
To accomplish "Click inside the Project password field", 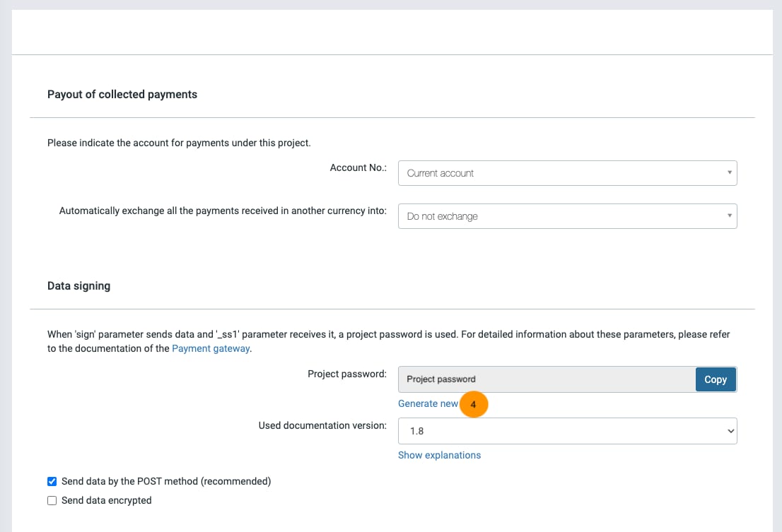I will click(x=546, y=379).
